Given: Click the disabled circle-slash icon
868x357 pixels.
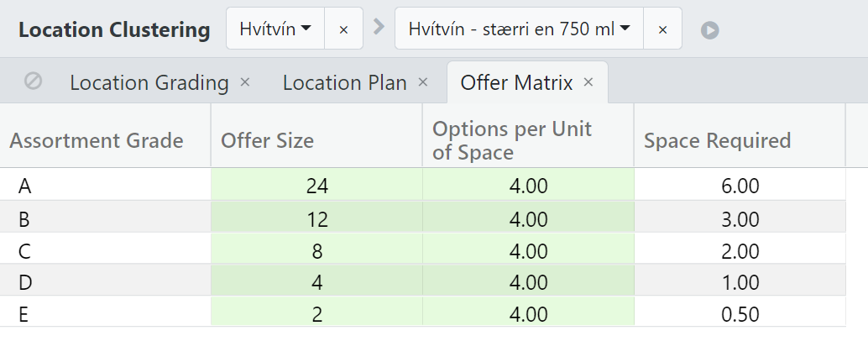Looking at the screenshot, I should coord(33,81).
